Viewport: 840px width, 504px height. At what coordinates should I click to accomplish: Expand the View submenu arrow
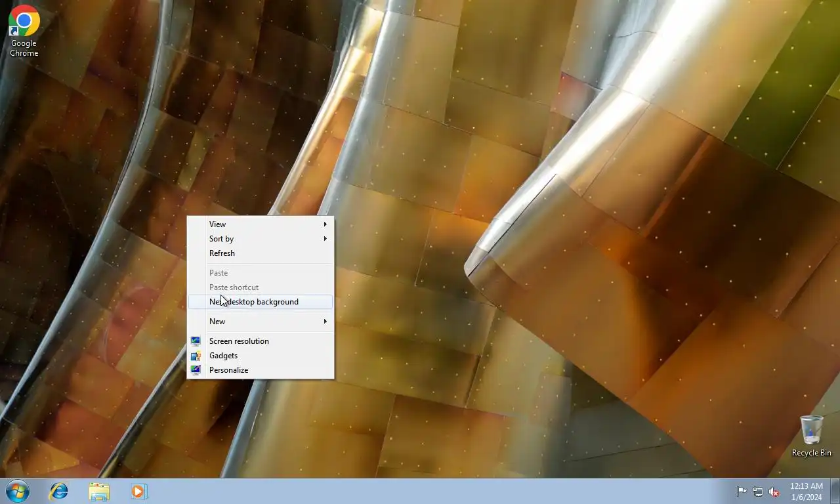pos(325,224)
